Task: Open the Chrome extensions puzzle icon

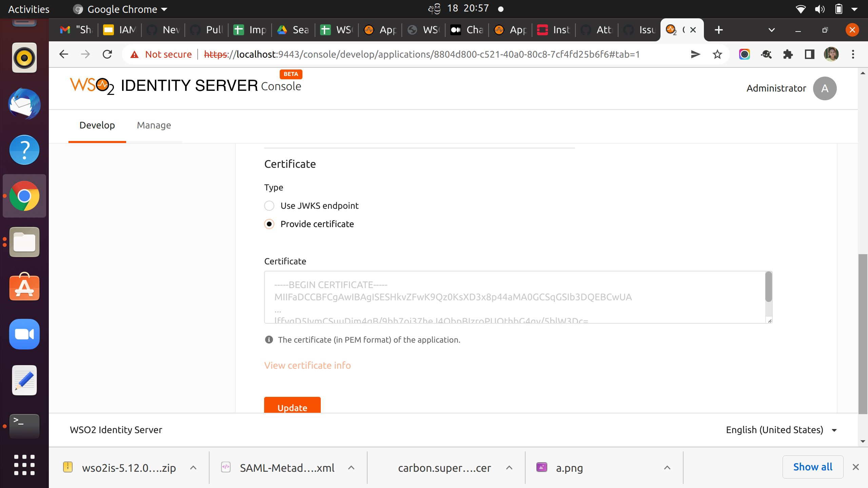Action: 788,54
